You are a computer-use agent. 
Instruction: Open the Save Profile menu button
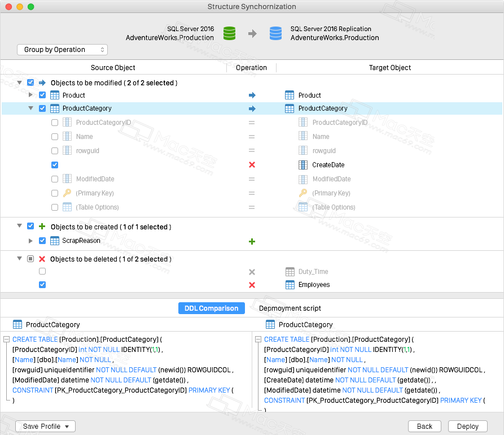[45, 427]
